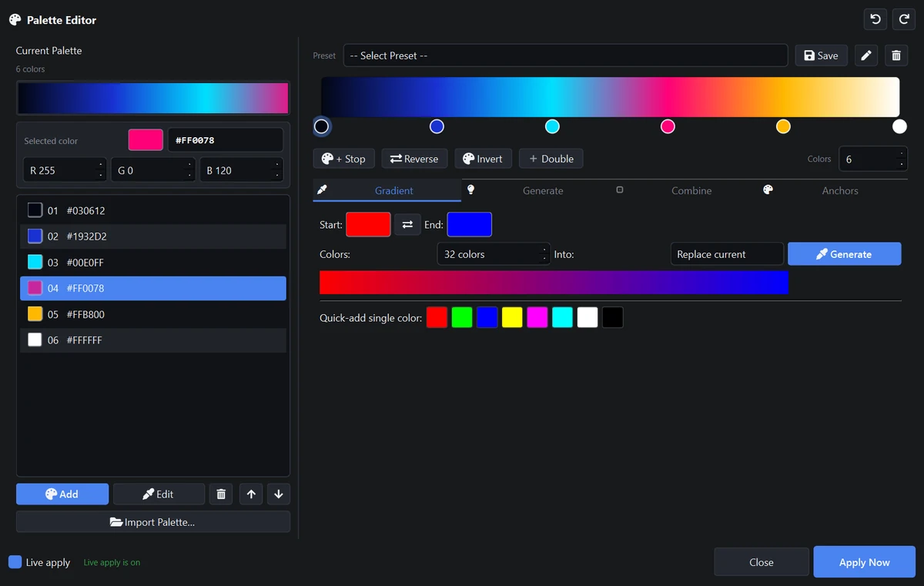The height and width of the screenshot is (586, 924).
Task: Swap start and end colors
Action: tap(407, 225)
